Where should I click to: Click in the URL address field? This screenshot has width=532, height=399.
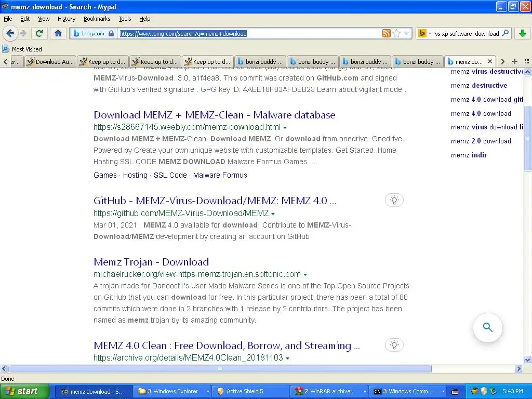(249, 33)
